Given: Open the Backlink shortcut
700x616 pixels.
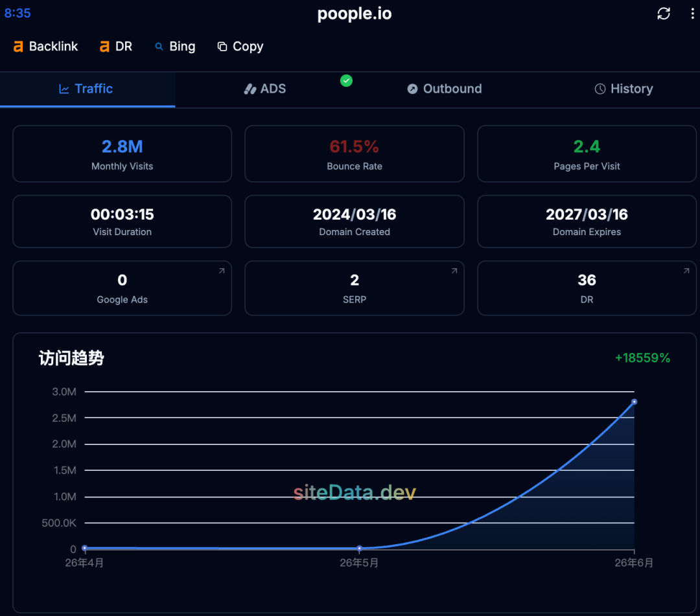Looking at the screenshot, I should (x=45, y=47).
